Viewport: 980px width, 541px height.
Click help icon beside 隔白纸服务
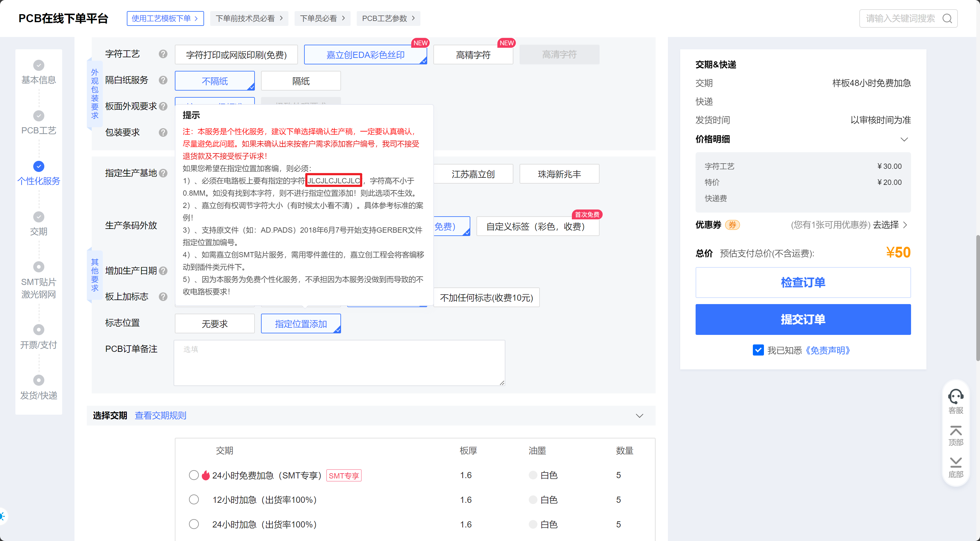163,80
